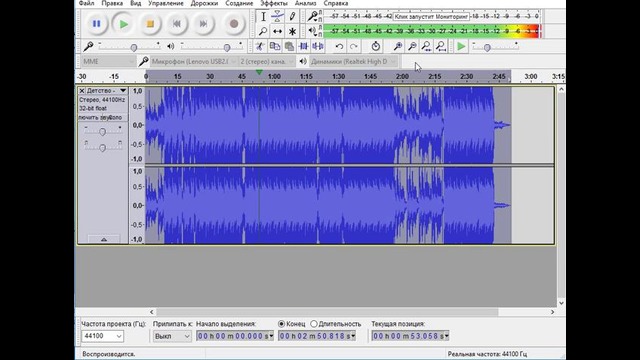Open the Справка menu
This screenshot has width=640, height=360.
click(336, 3)
